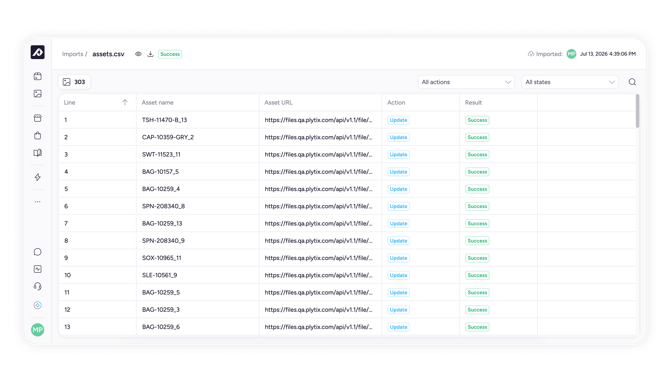Click the MP avatar beside import date
The width and height of the screenshot is (670, 382).
point(571,54)
